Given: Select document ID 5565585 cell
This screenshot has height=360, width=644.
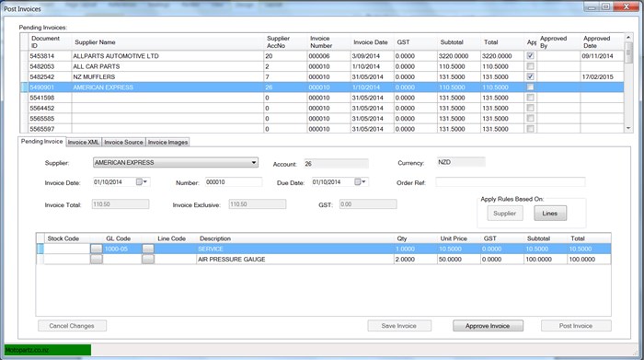Looking at the screenshot, I should (50, 119).
